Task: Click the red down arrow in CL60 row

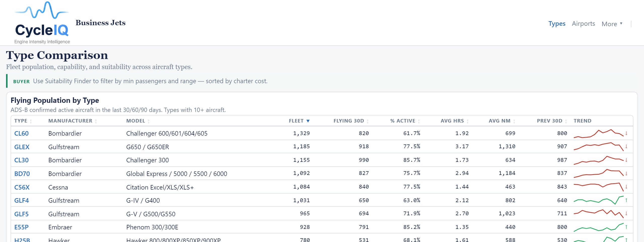Action: [x=626, y=133]
